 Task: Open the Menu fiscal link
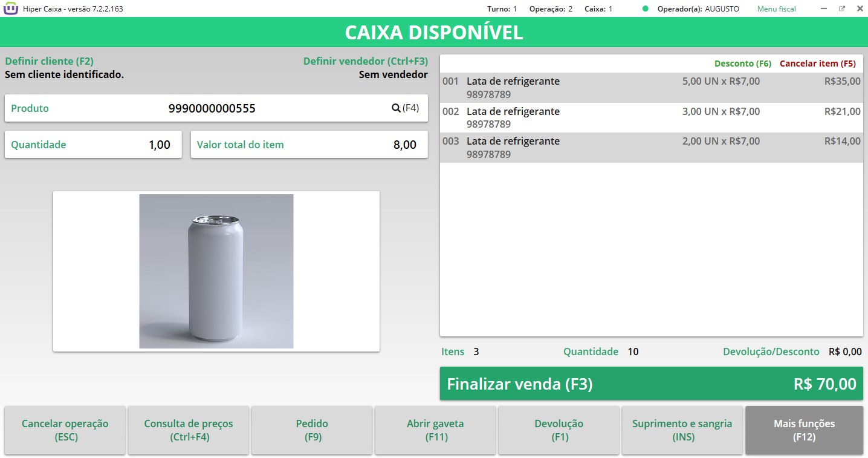[x=777, y=9]
